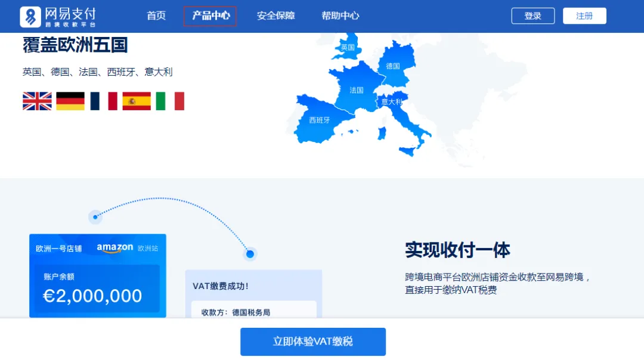Viewport: 644px width, 360px height.
Task: Open the 帮助中心 navigation item
Action: click(340, 16)
